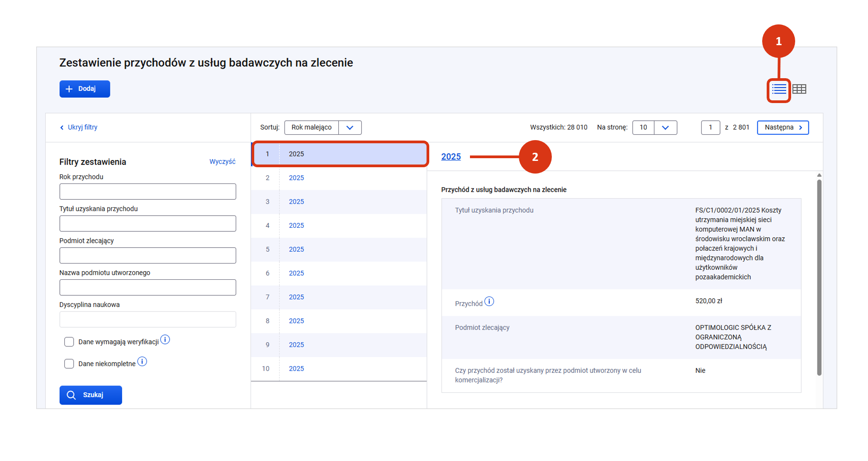Click info icon next to Przychód
The height and width of the screenshot is (461, 868).
pyautogui.click(x=489, y=301)
